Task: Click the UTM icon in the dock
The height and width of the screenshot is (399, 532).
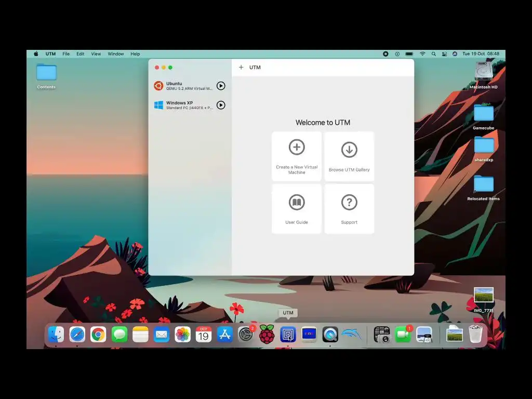Action: click(x=288, y=335)
